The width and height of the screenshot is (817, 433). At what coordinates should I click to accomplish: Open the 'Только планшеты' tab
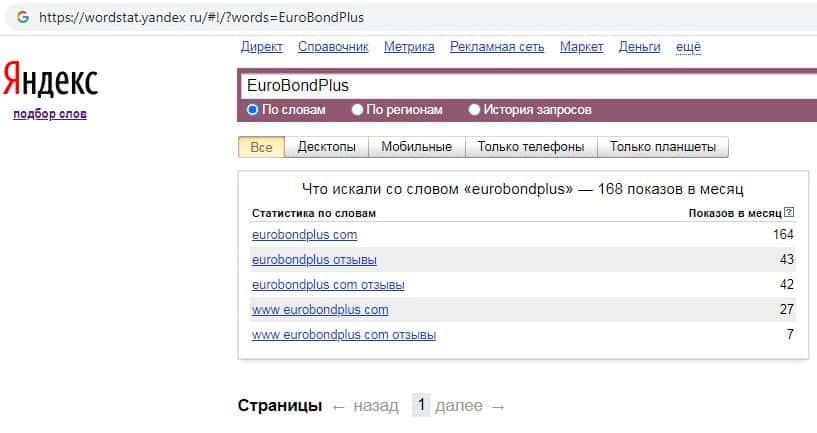663,147
